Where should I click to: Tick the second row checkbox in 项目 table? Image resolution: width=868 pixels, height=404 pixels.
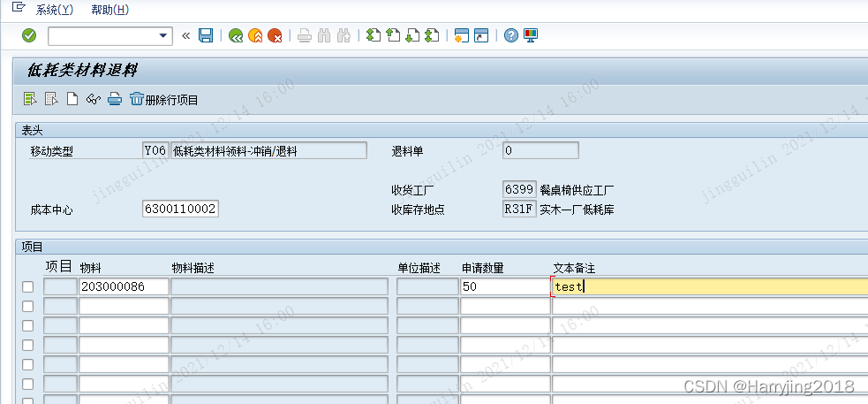tap(27, 307)
